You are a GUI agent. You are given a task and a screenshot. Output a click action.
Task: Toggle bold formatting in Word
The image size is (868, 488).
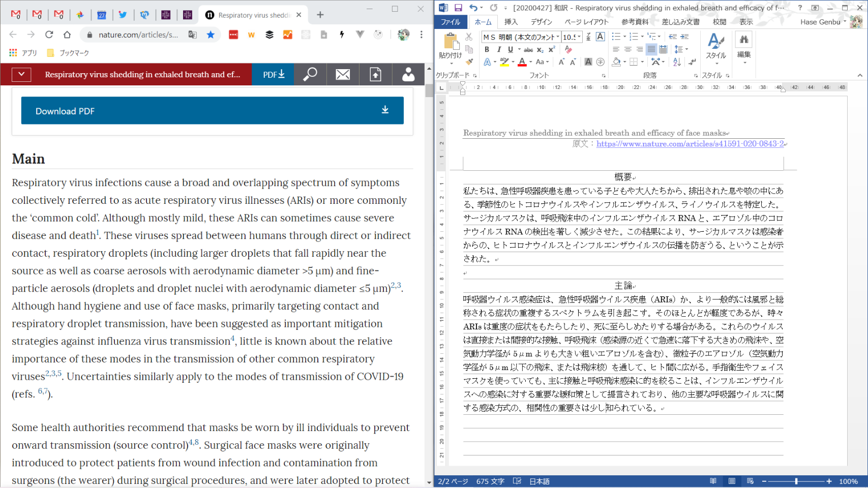tap(487, 49)
